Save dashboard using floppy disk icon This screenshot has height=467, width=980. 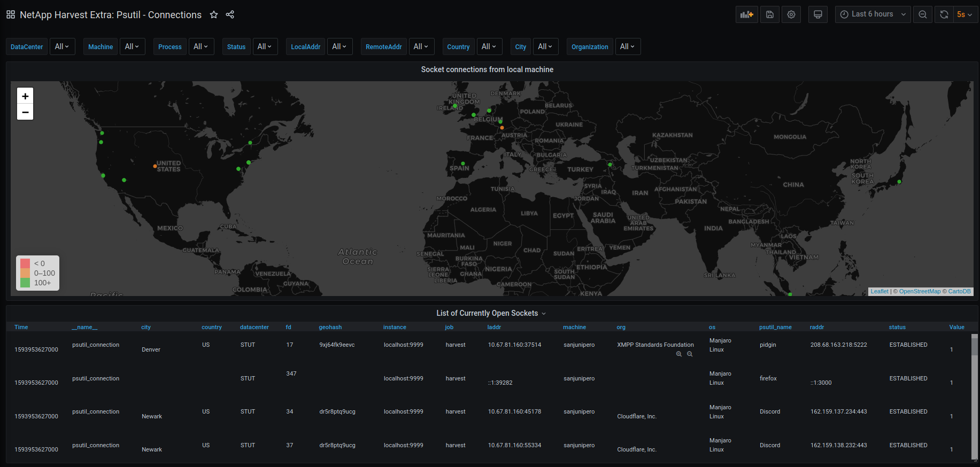(769, 14)
